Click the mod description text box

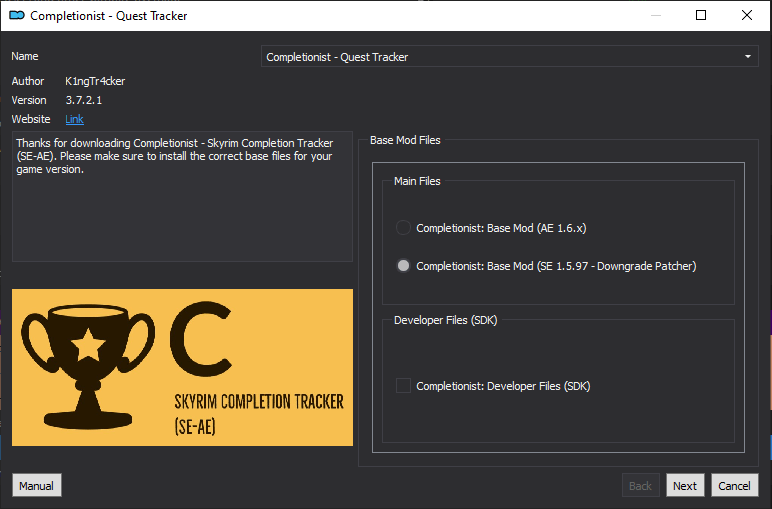pyautogui.click(x=182, y=196)
